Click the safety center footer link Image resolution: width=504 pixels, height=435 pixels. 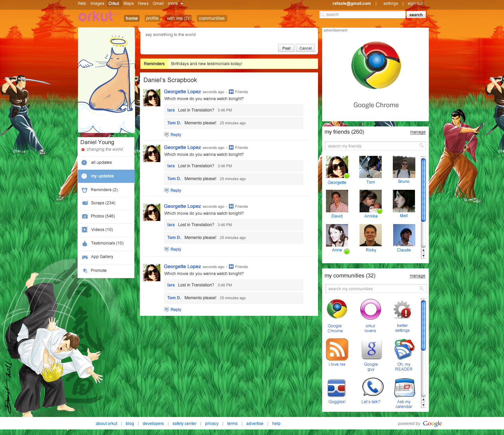coord(184,424)
